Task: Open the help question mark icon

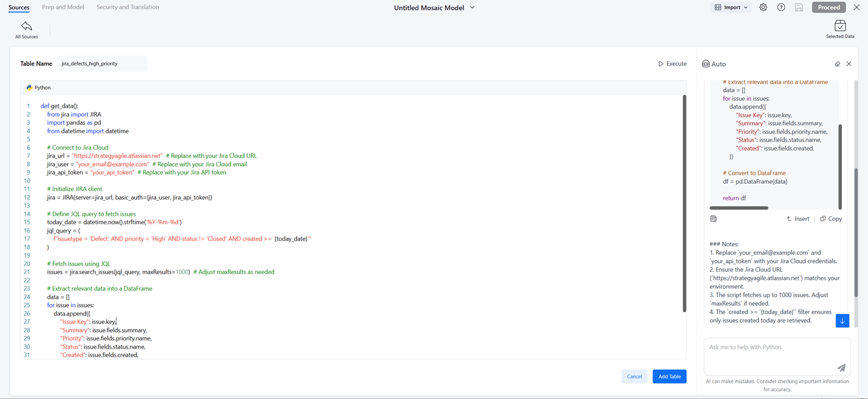Action: [781, 8]
